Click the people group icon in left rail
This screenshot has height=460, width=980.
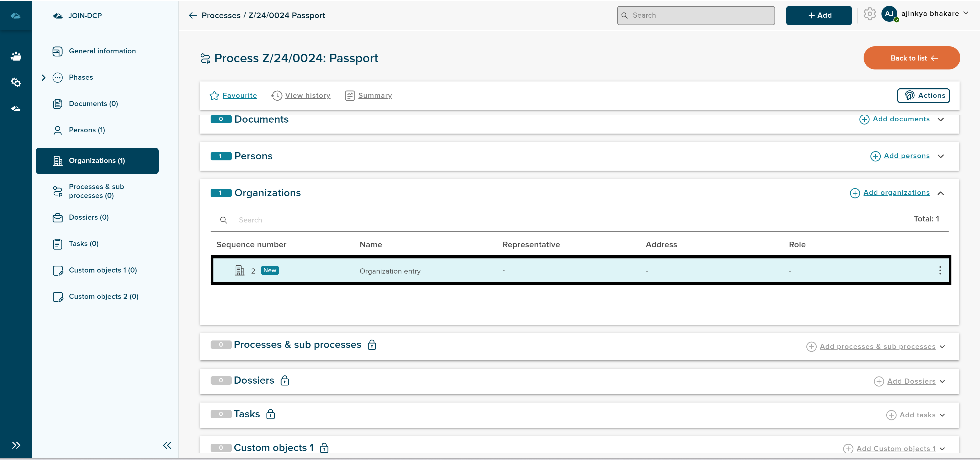click(x=16, y=56)
